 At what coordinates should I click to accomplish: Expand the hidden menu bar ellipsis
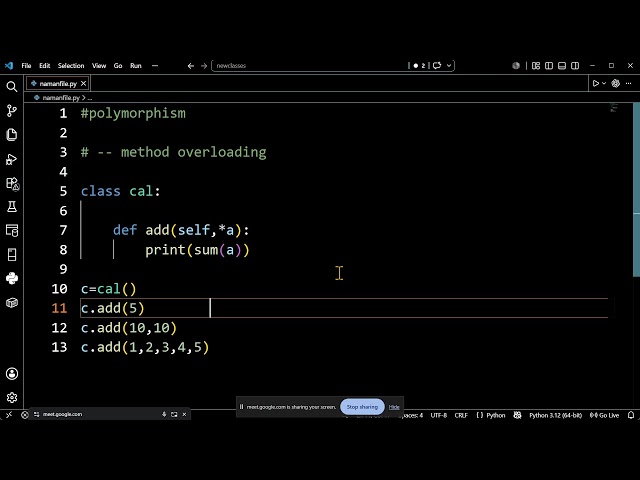click(x=155, y=65)
